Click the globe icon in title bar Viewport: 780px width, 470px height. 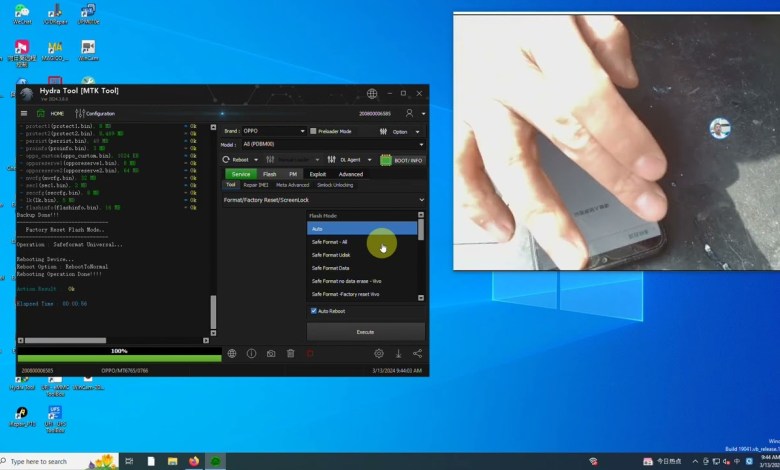[x=372, y=94]
